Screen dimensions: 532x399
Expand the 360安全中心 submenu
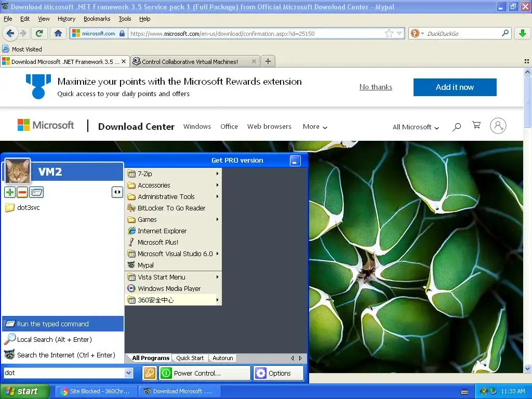[x=173, y=300]
